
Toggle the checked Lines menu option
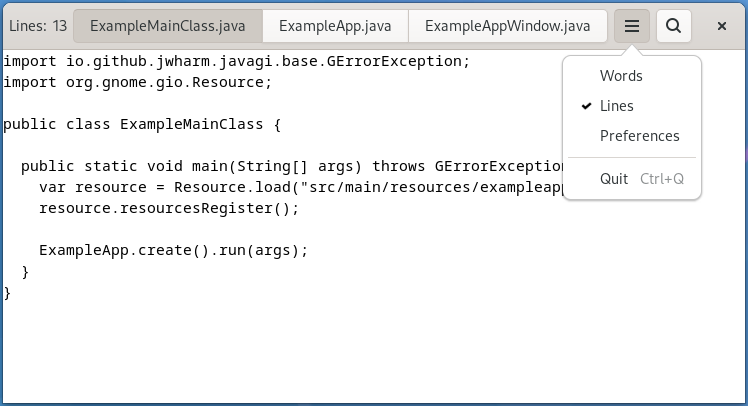pos(617,106)
